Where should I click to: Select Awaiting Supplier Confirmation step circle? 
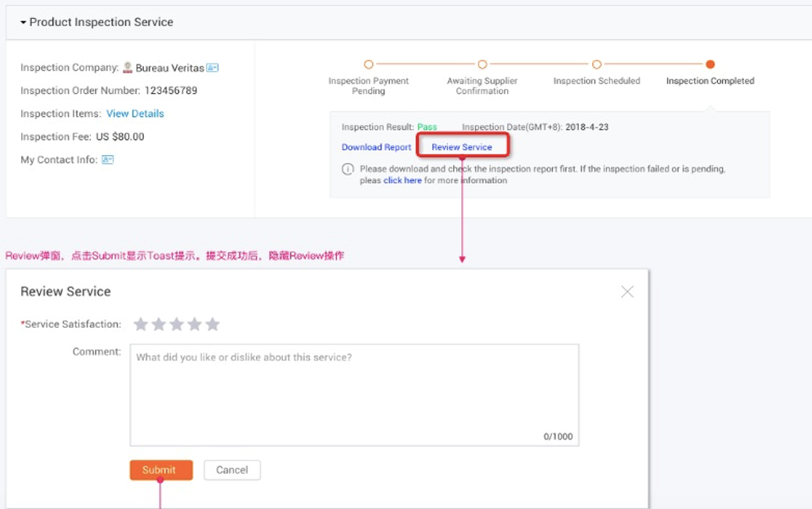(x=482, y=65)
